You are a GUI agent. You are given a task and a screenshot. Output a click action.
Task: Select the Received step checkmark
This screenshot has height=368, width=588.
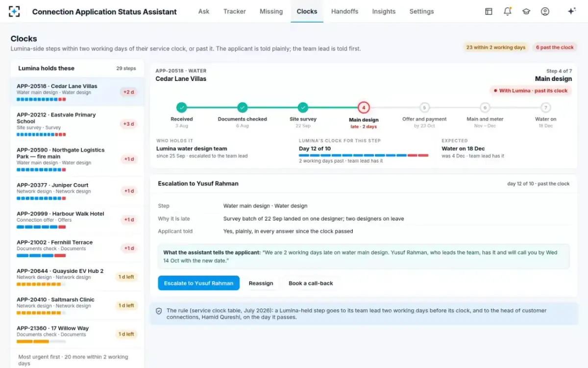[182, 107]
